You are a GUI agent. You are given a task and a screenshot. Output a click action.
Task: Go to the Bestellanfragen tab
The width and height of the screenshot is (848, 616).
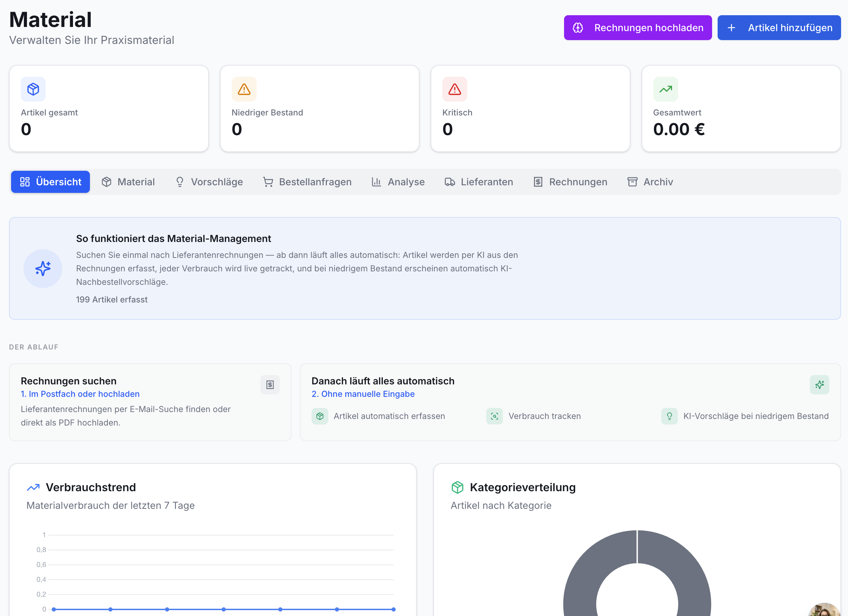(307, 182)
